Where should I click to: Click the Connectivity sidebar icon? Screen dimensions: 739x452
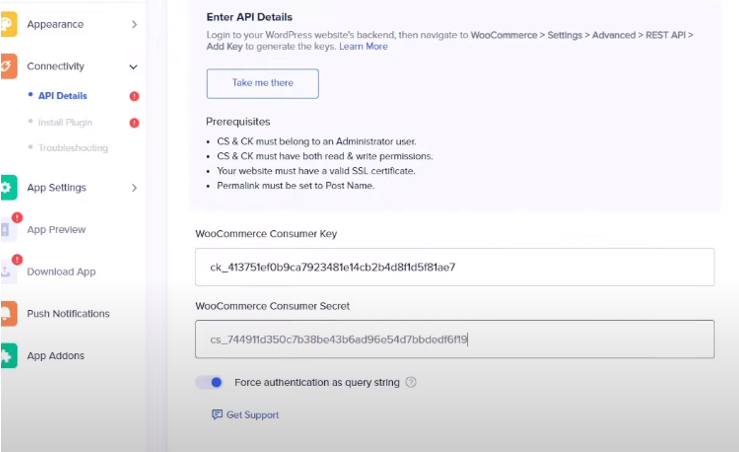click(x=7, y=66)
